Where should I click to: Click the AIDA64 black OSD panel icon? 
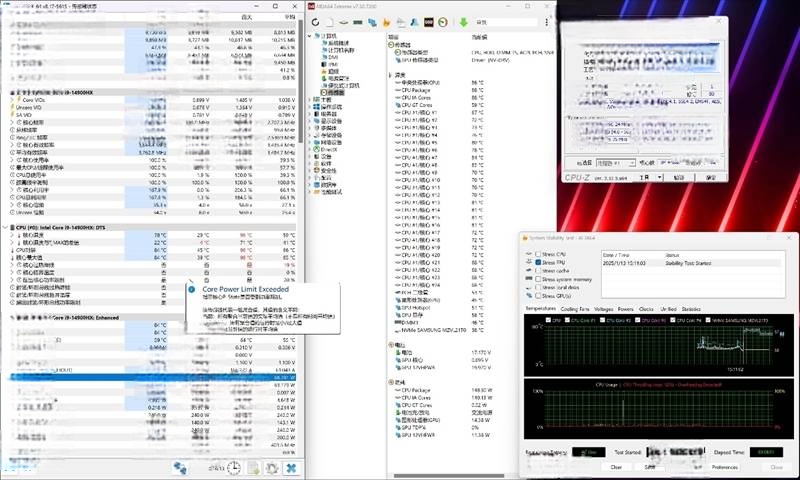click(429, 22)
